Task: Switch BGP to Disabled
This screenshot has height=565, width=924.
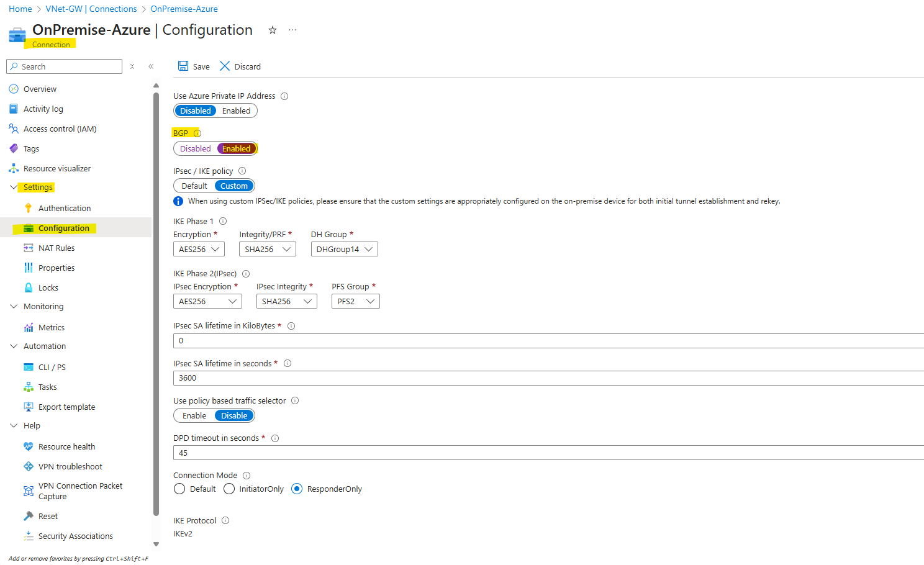Action: 196,148
